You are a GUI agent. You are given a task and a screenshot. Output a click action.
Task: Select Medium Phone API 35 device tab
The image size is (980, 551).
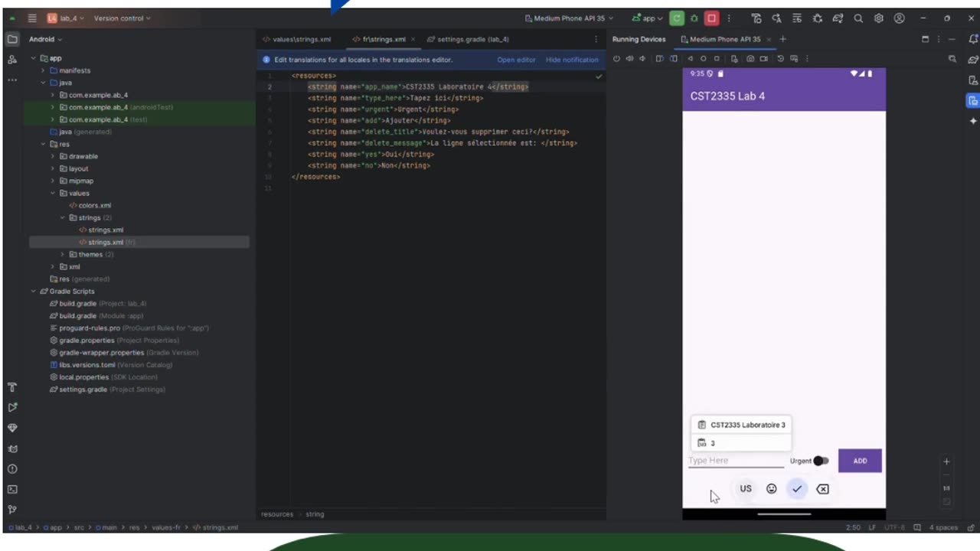click(725, 39)
